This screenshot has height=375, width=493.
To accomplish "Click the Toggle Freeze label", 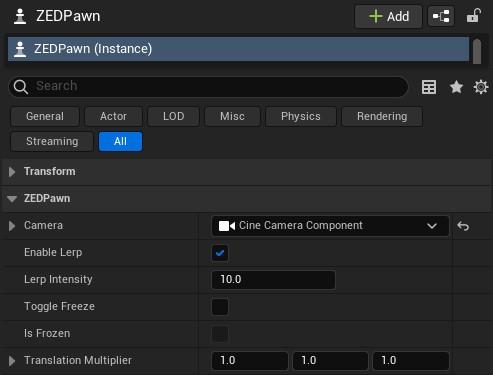I will pyautogui.click(x=59, y=306).
